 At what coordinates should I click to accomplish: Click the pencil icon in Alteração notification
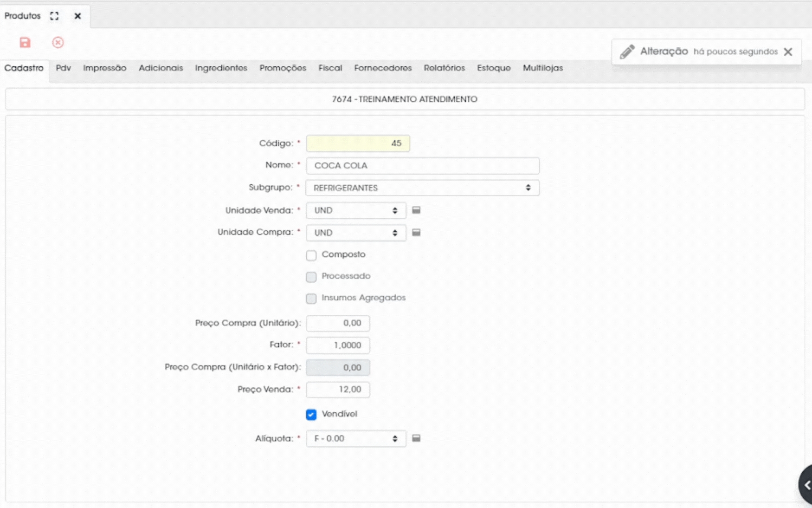627,52
